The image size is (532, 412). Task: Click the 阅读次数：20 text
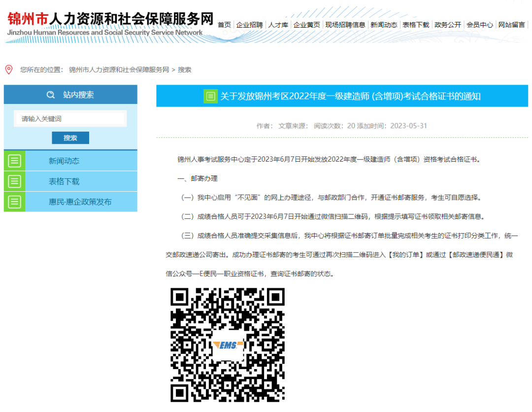[x=334, y=126]
